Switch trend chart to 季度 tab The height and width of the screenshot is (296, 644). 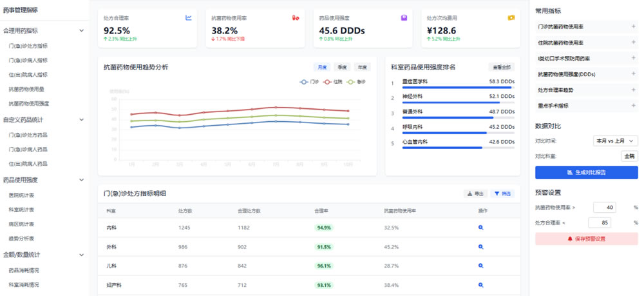pos(342,67)
